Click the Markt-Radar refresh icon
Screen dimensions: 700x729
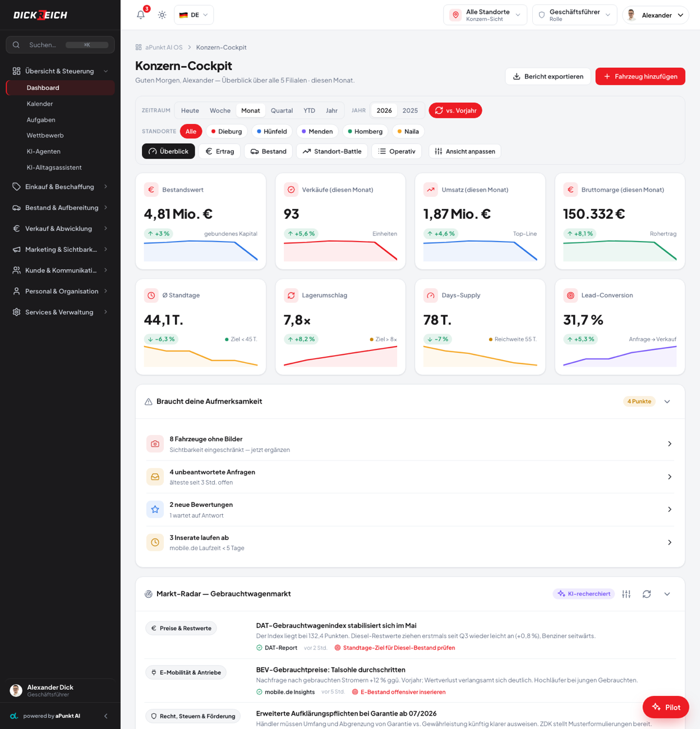point(647,594)
